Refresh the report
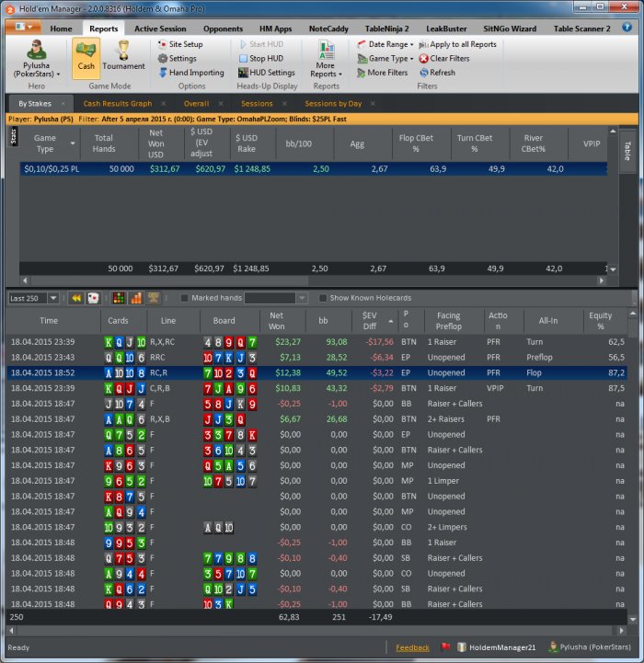Viewport: 644px width, 663px height. (x=438, y=73)
